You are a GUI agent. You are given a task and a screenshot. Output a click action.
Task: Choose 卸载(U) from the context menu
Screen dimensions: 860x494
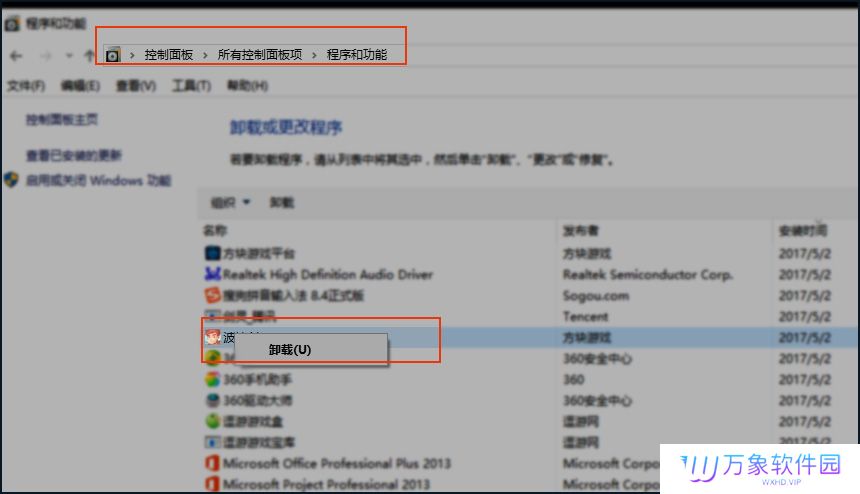(290, 349)
